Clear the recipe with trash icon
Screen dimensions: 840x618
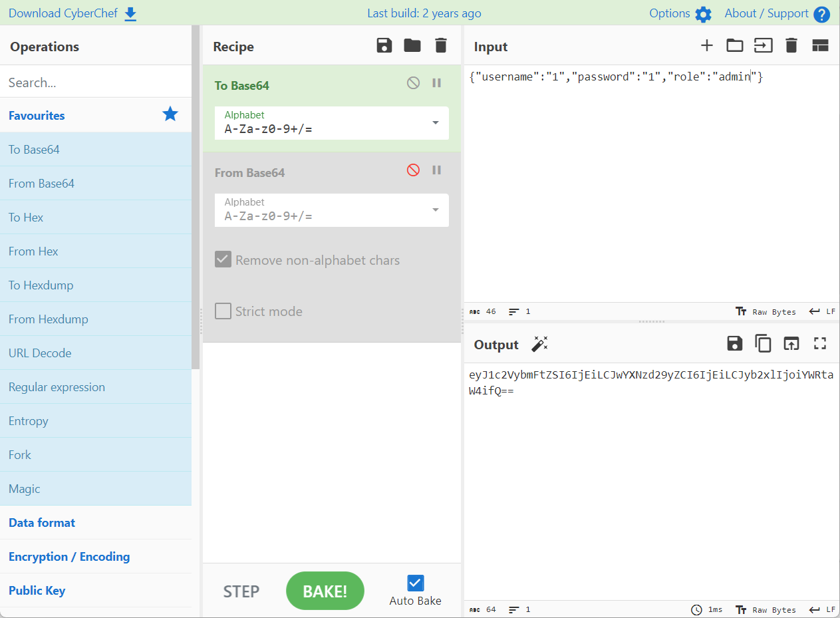(440, 46)
